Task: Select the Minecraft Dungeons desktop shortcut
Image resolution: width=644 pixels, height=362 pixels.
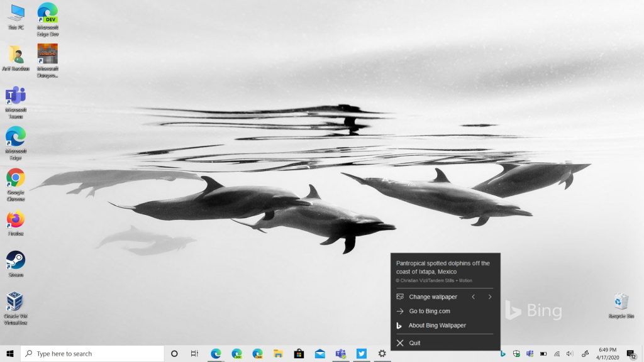Action: 48,60
